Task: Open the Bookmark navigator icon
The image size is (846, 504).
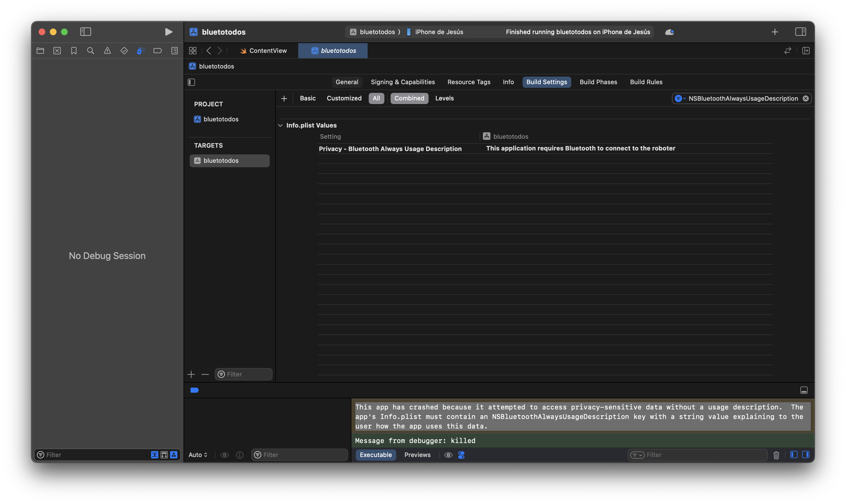Action: click(x=74, y=51)
